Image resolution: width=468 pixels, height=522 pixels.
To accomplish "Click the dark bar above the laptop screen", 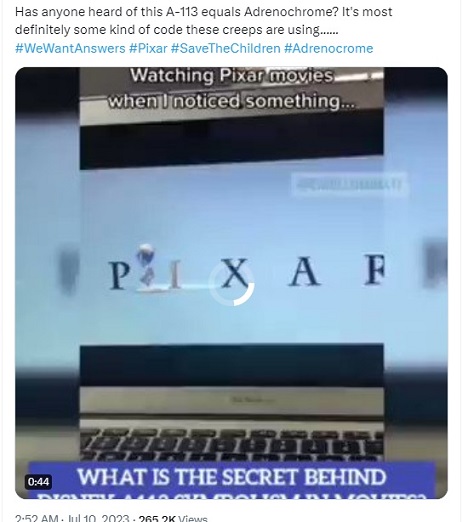I will click(x=232, y=143).
